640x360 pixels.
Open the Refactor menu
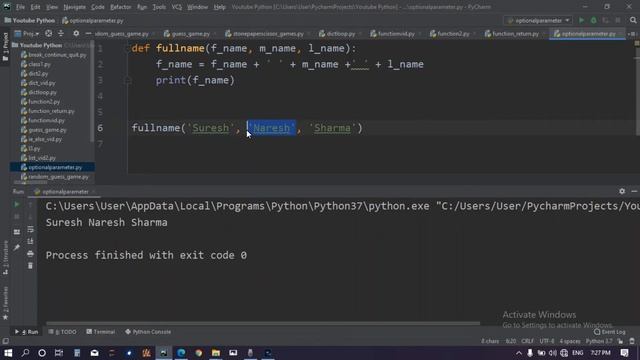121,7
